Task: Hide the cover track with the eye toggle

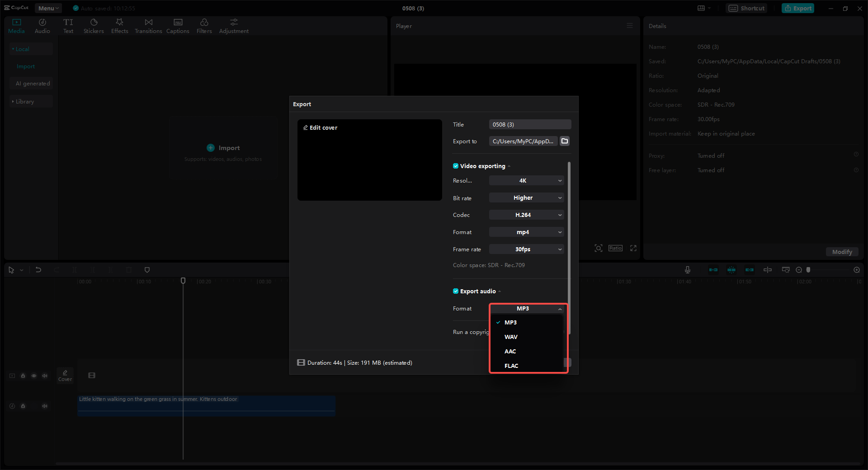Action: (x=33, y=376)
